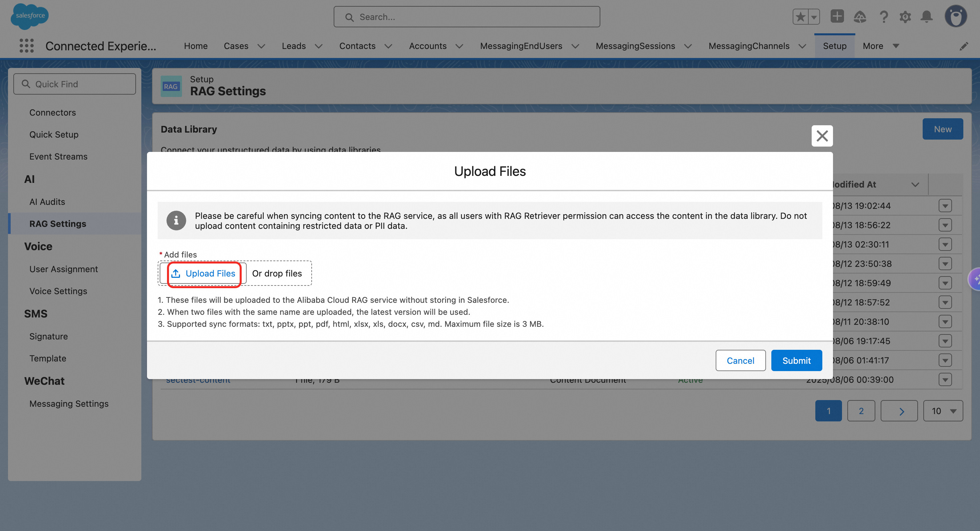
Task: Open row actions for 08/11 20:38:10 entry
Action: point(945,321)
